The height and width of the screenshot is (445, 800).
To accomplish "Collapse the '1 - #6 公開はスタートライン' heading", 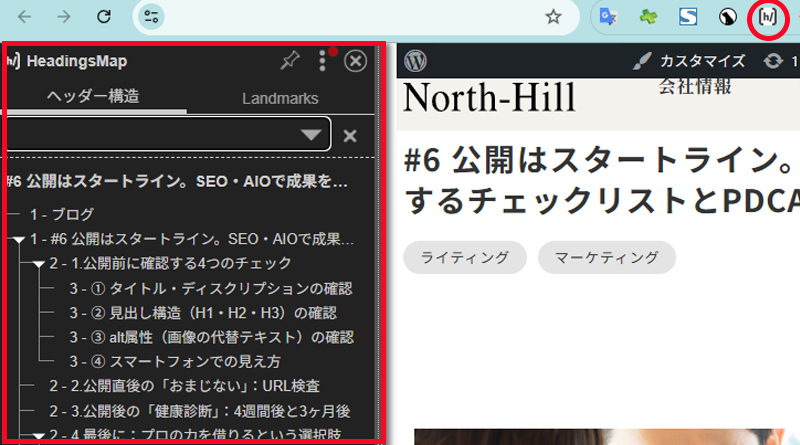I will [18, 239].
